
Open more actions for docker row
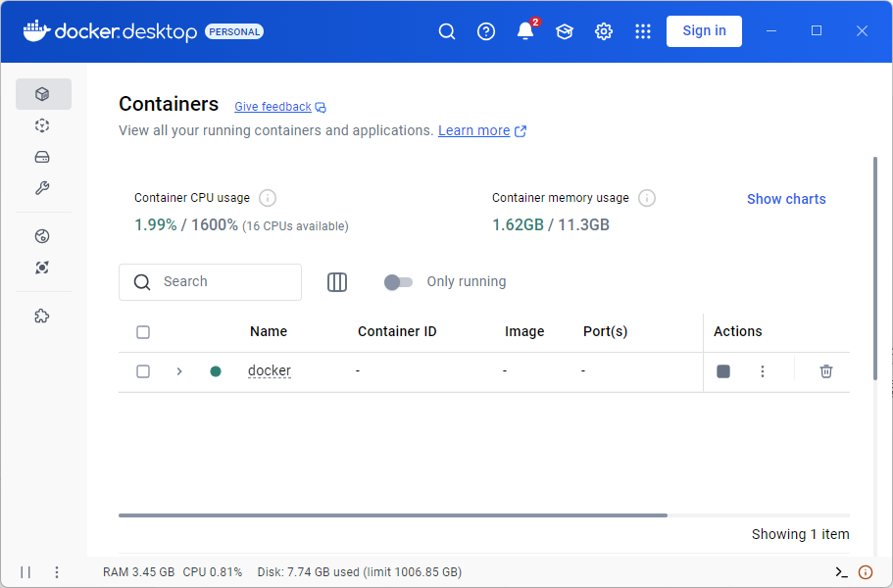coord(763,371)
